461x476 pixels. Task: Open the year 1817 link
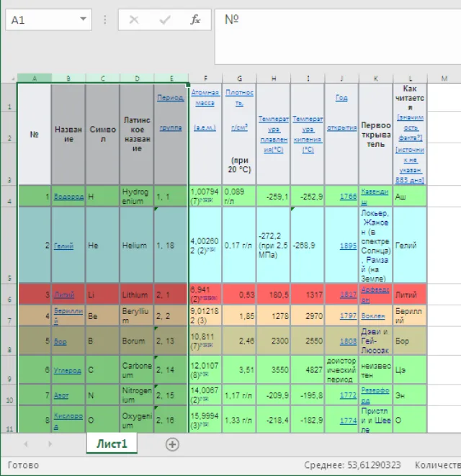click(348, 295)
